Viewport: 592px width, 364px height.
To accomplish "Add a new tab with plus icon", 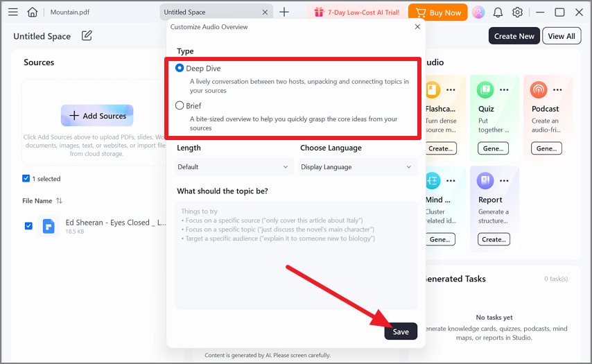I will coord(284,12).
